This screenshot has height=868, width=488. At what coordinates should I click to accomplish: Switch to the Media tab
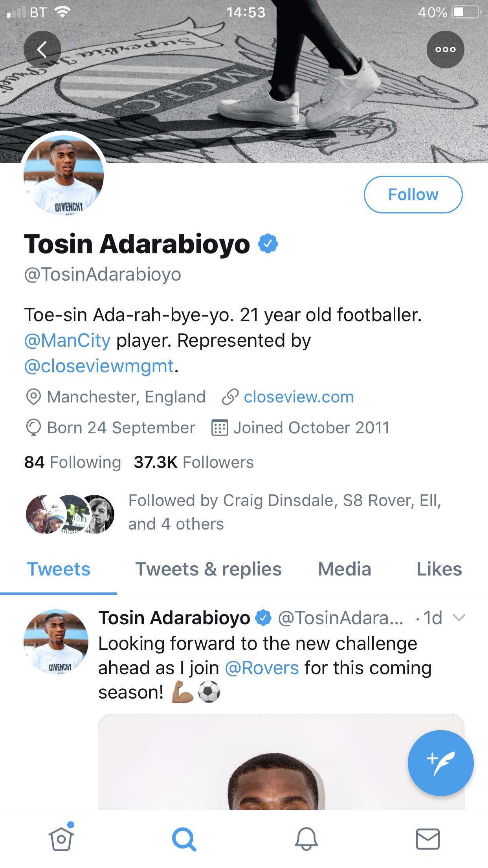click(344, 569)
